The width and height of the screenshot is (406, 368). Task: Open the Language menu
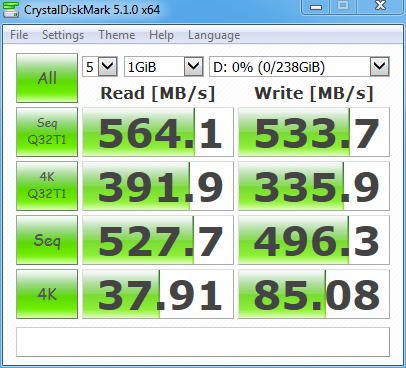pyautogui.click(x=214, y=35)
